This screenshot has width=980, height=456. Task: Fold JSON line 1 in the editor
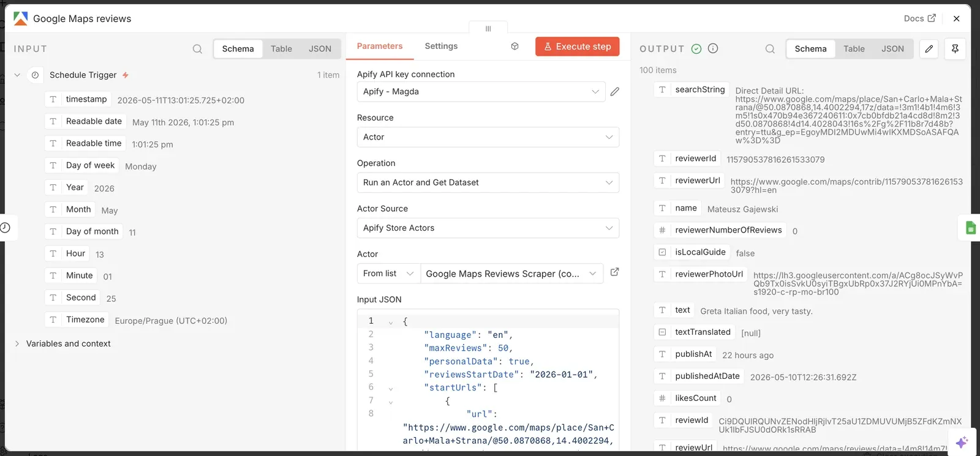point(391,322)
